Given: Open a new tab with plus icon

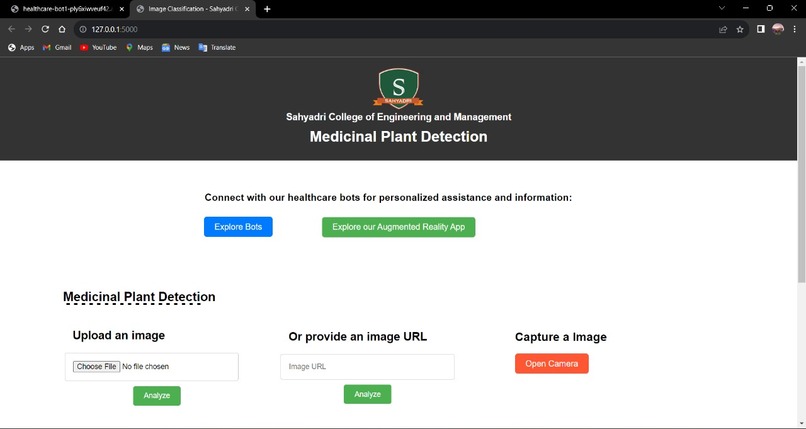Looking at the screenshot, I should pos(267,9).
